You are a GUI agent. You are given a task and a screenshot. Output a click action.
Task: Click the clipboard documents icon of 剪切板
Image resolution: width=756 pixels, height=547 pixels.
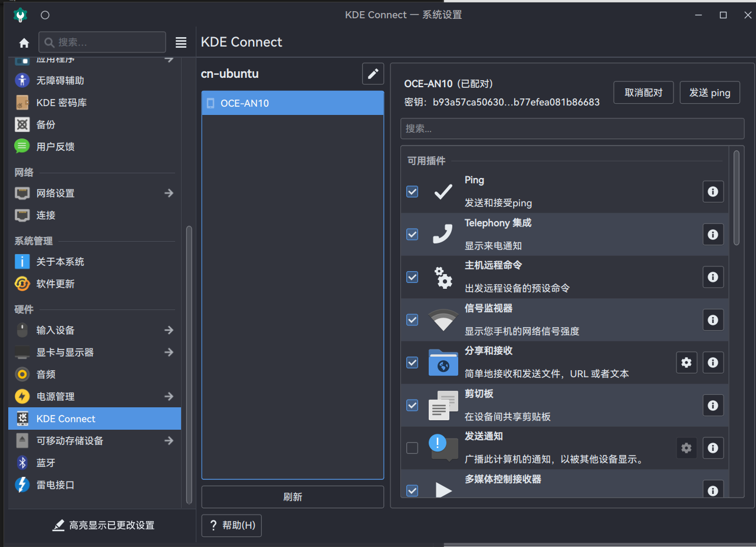point(443,406)
